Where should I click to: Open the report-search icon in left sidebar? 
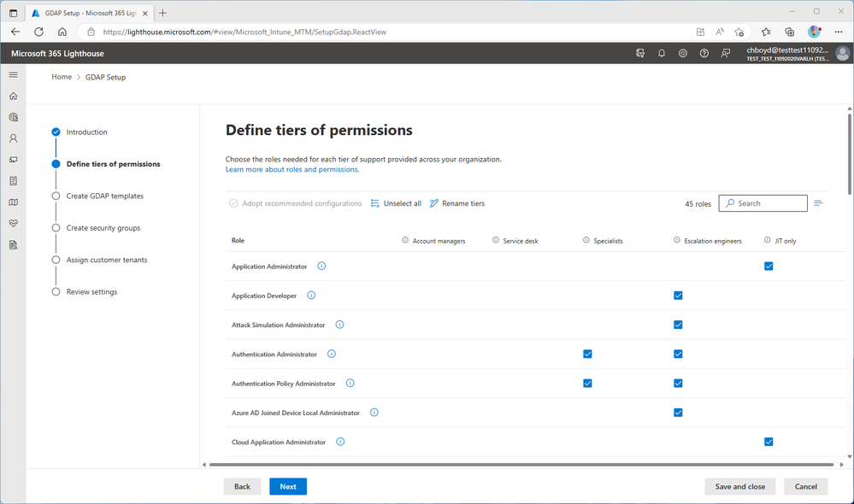14,245
